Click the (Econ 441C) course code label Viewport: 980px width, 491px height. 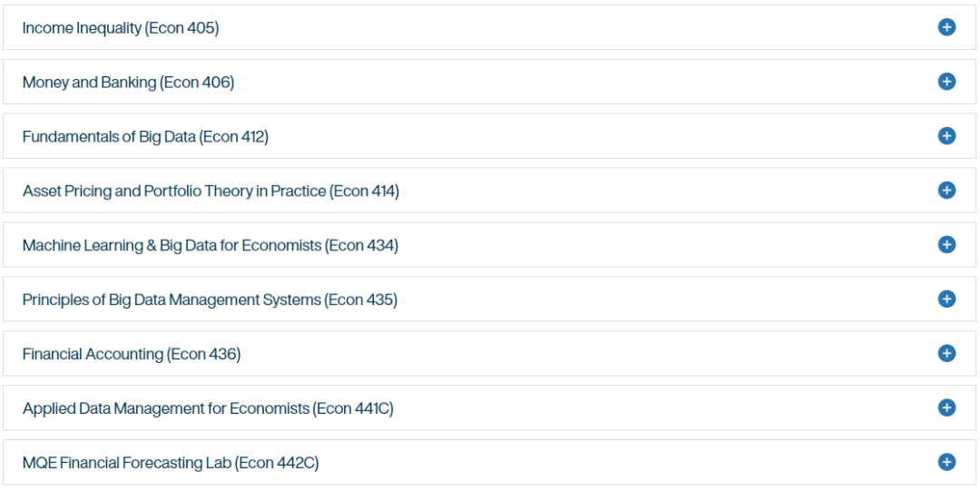(x=353, y=409)
